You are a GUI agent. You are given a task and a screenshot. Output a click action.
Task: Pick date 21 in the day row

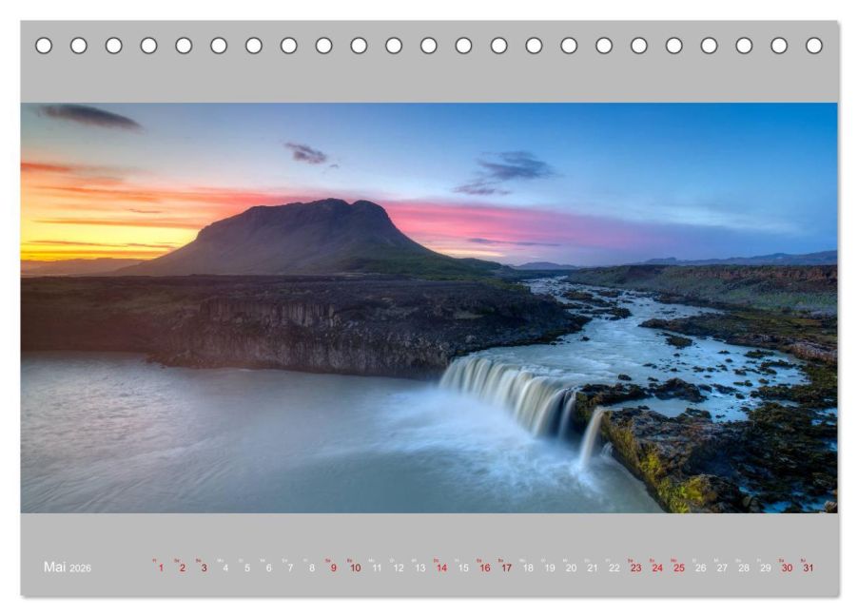coord(593,568)
